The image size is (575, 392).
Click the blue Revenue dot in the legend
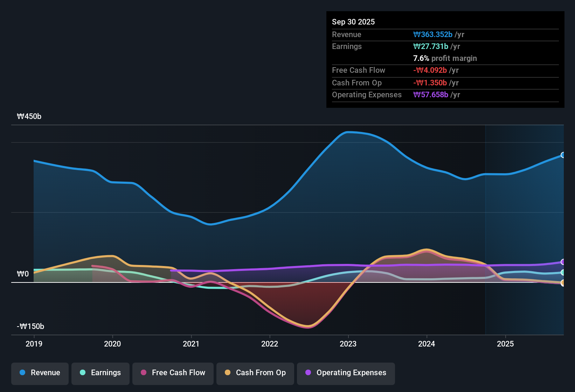tap(22, 373)
